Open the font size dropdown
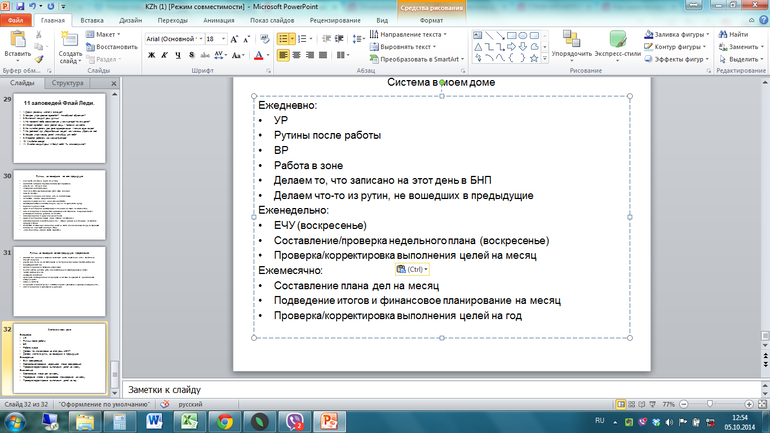This screenshot has height=433, width=770. [x=222, y=38]
